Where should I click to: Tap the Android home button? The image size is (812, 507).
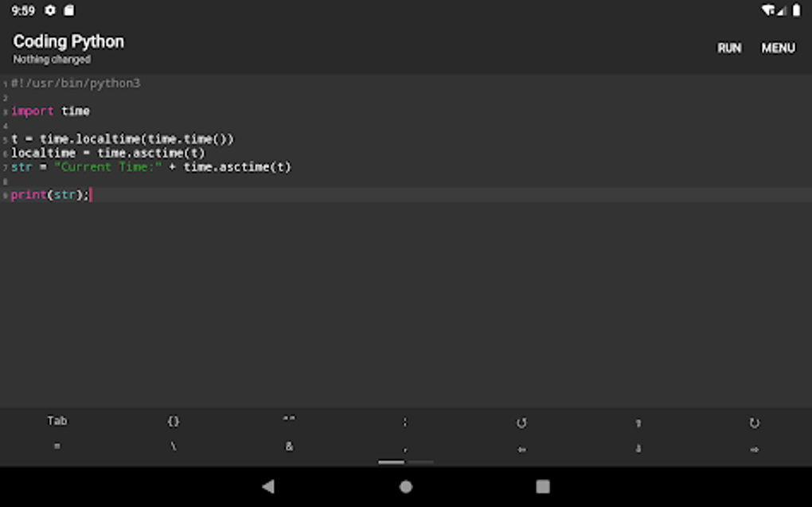coord(406,486)
